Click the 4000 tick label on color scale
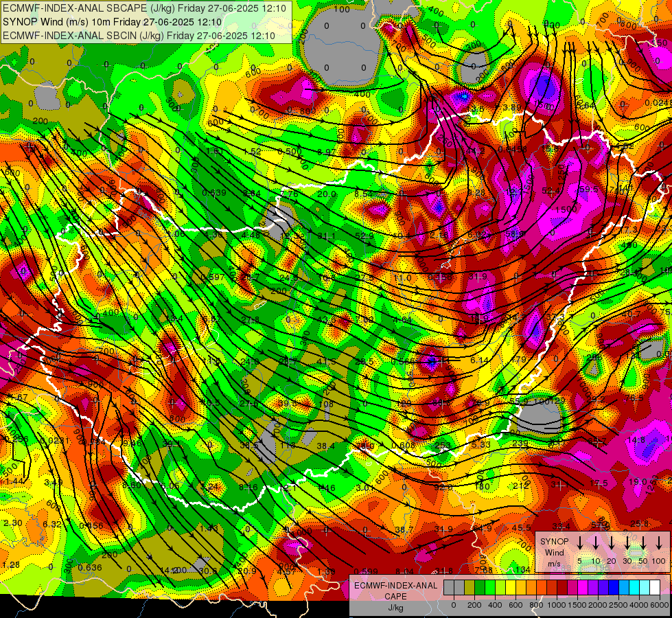 tap(638, 605)
